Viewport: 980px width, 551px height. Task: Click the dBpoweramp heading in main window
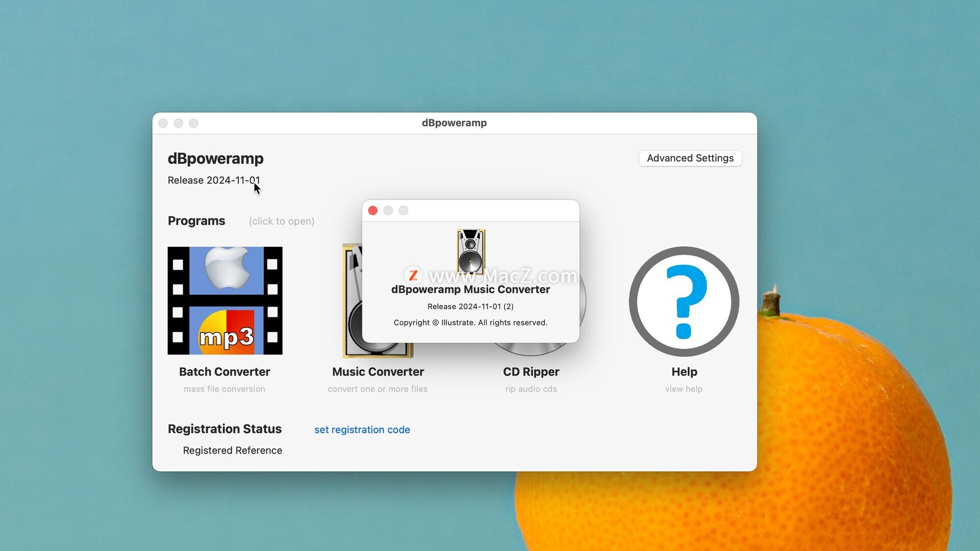pyautogui.click(x=215, y=159)
